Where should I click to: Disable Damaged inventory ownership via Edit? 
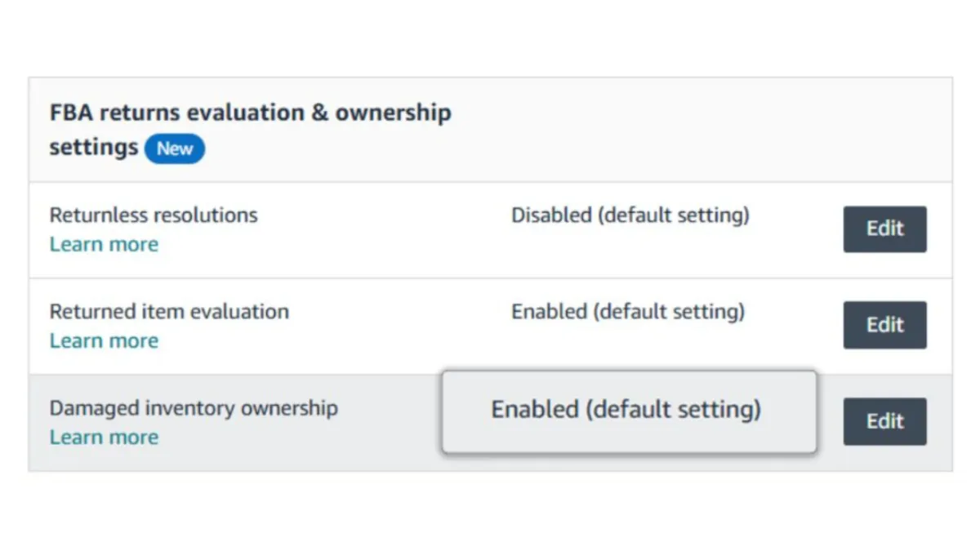coord(884,421)
